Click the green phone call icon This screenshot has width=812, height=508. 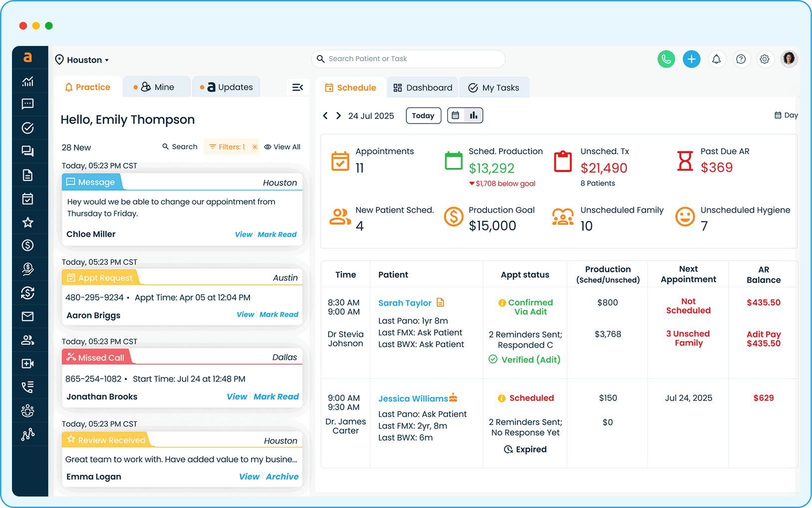pos(666,59)
